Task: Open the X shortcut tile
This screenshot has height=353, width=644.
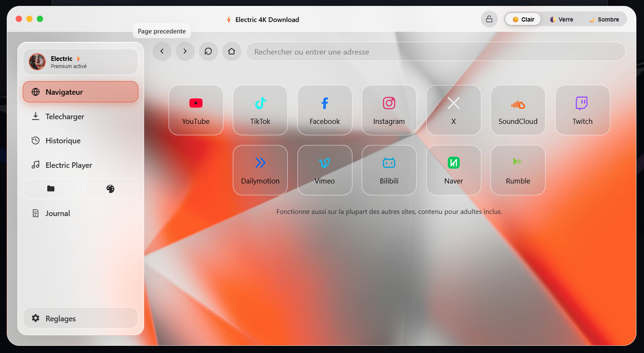Action: [x=454, y=110]
